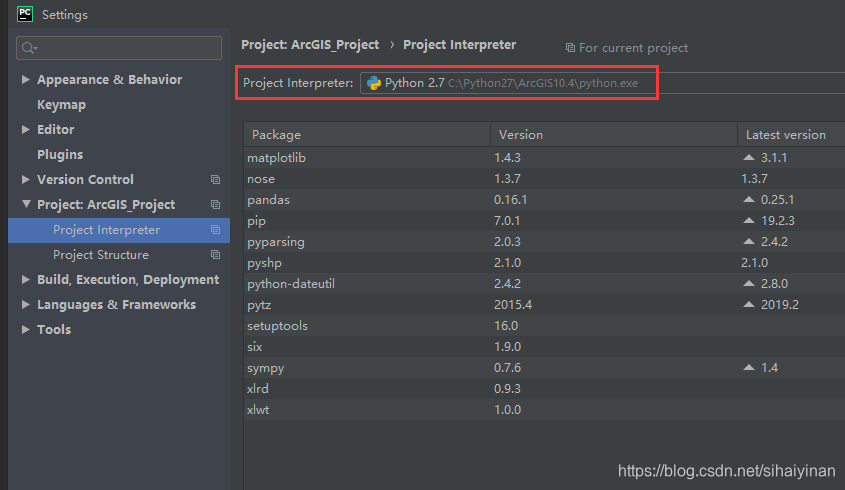Click the search magnifier icon in settings
Viewport: 845px width, 490px height.
click(30, 48)
